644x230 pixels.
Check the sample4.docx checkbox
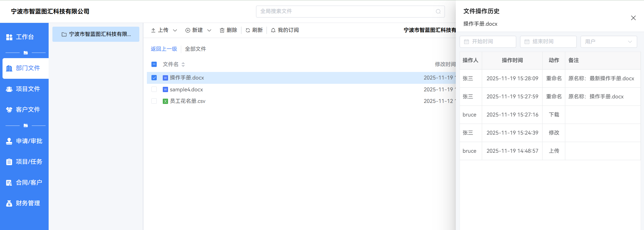[x=154, y=90]
